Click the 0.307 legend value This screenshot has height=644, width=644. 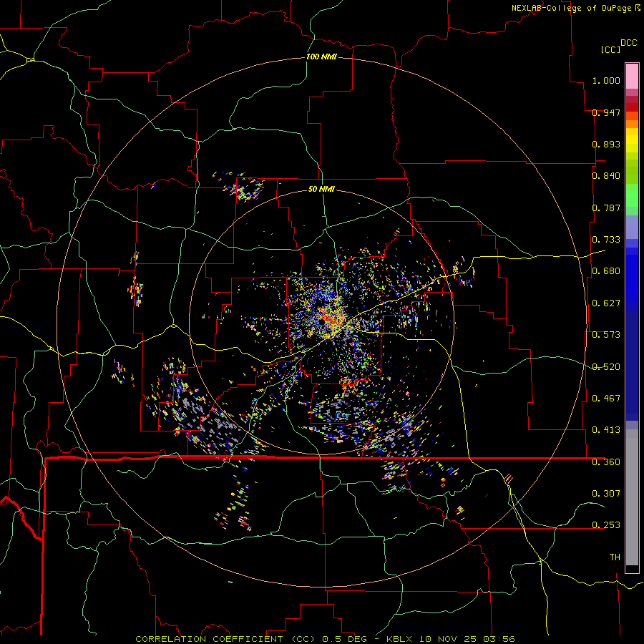pyautogui.click(x=606, y=493)
